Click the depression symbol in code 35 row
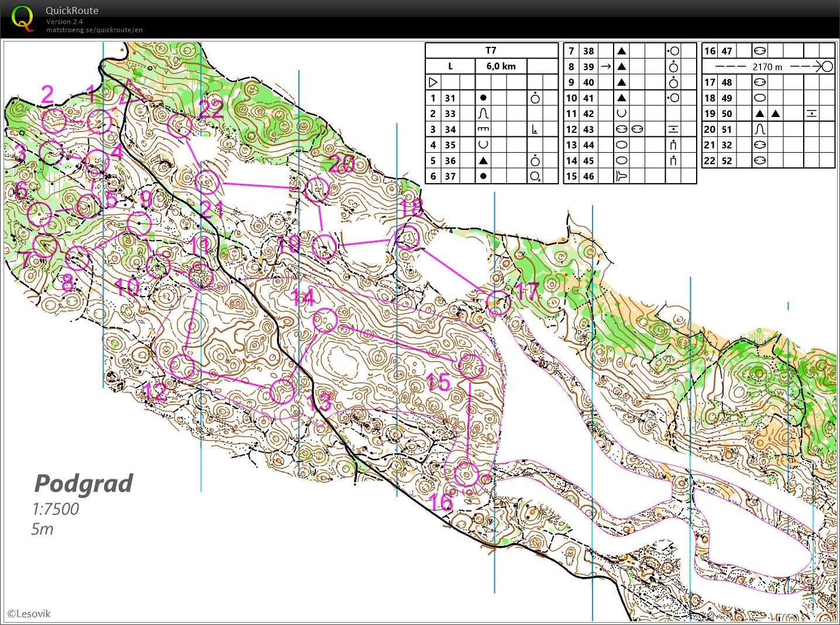The width and height of the screenshot is (840, 625). [x=483, y=145]
